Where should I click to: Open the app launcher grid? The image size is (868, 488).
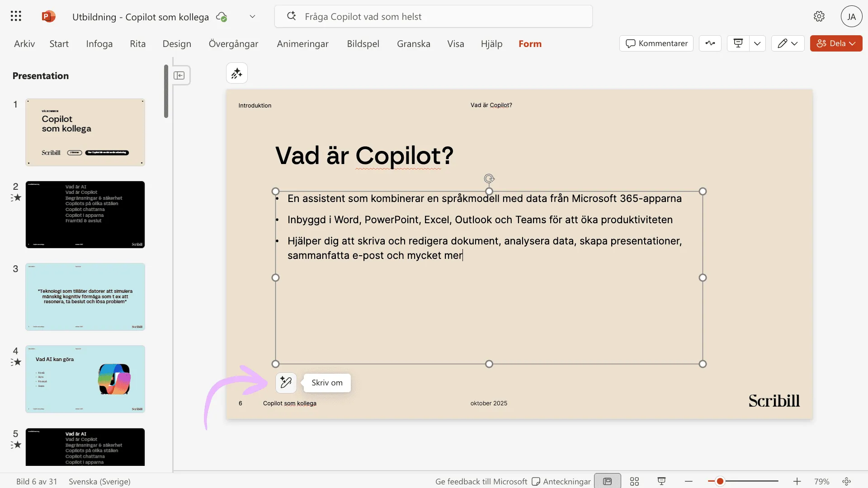(x=16, y=16)
